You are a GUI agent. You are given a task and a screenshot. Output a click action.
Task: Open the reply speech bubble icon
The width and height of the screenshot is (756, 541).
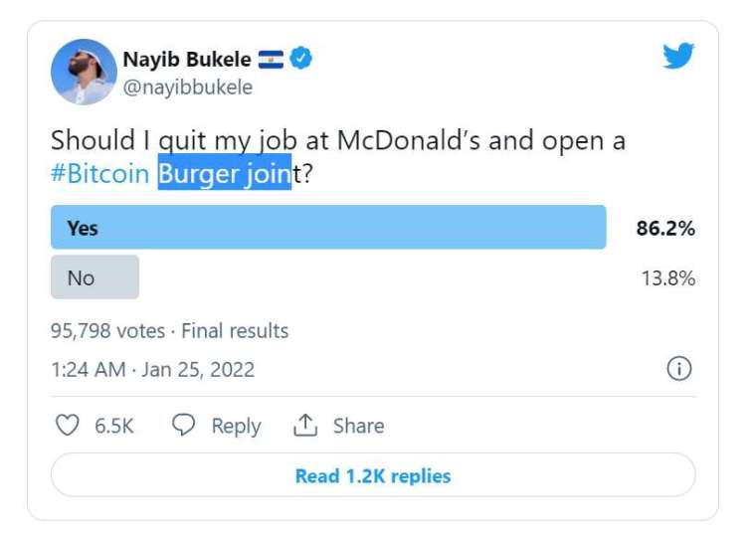(x=184, y=425)
